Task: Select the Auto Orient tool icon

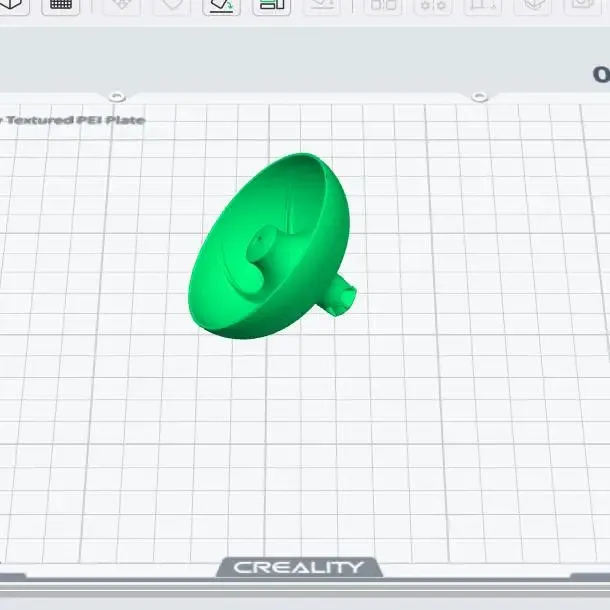Action: pos(221,5)
